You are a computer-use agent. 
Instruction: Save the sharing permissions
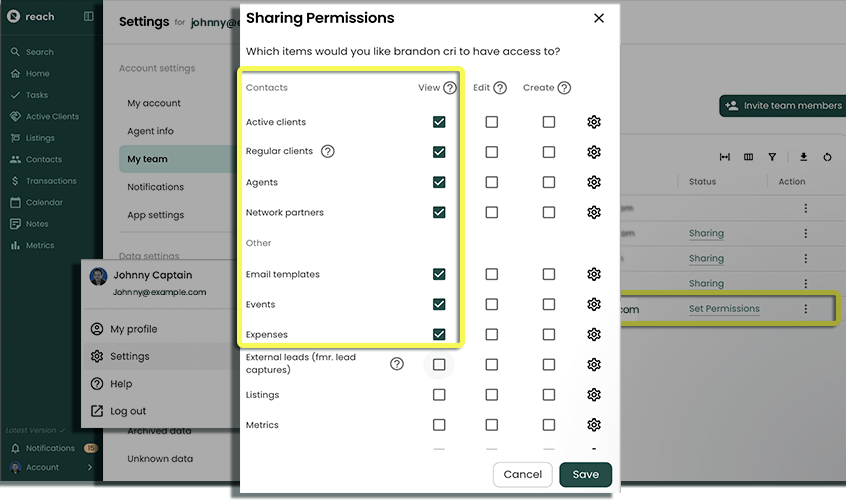click(585, 474)
